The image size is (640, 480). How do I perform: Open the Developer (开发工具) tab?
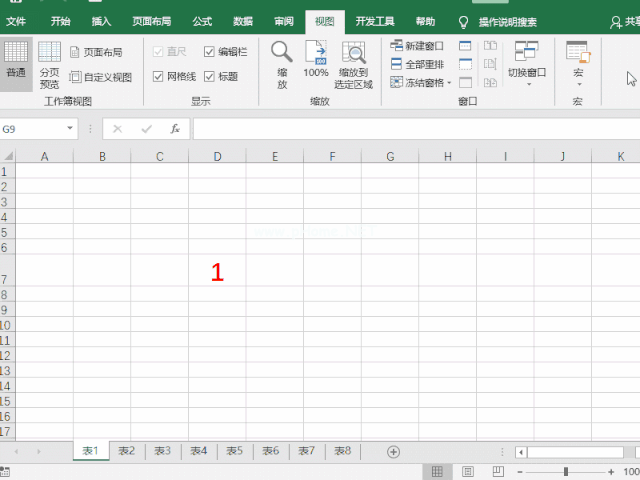(x=375, y=22)
